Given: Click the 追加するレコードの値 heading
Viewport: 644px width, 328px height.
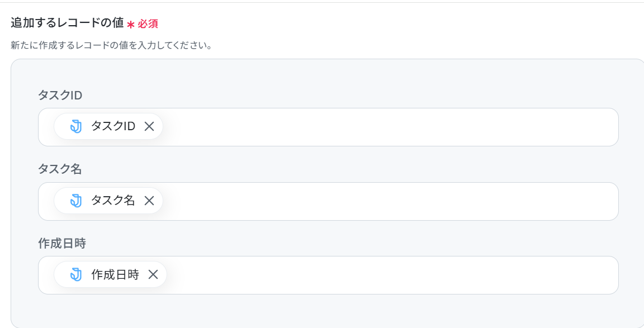Looking at the screenshot, I should (67, 22).
